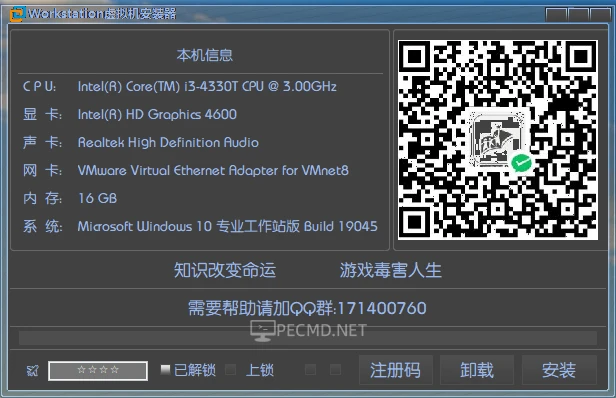The height and width of the screenshot is (398, 616).
Task: Select the CPU value Intel Core i3-4330T
Action: pyautogui.click(x=207, y=86)
